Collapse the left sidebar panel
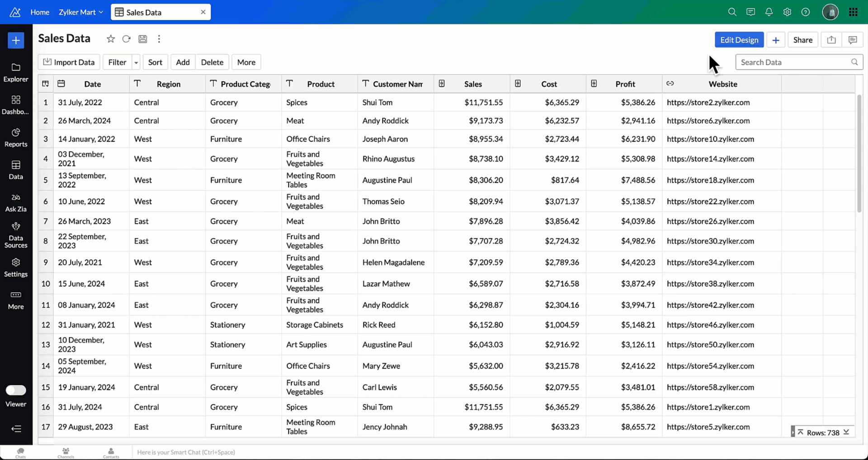 point(16,429)
